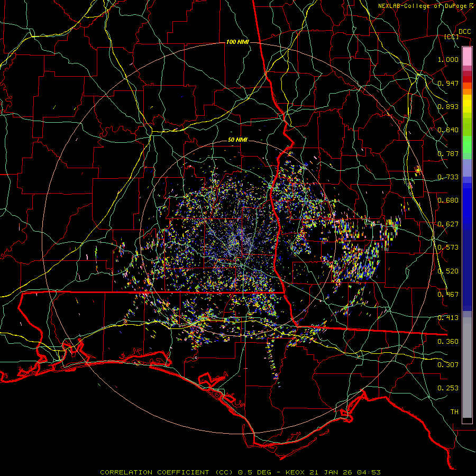The image size is (476, 476).
Task: Select the 0.253 legend value
Action: [448, 388]
